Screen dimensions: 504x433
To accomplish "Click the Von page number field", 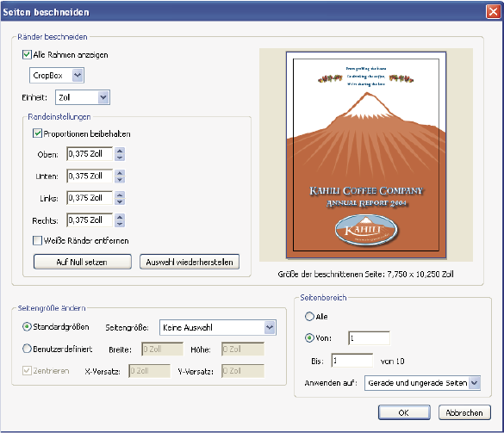I will coord(369,338).
